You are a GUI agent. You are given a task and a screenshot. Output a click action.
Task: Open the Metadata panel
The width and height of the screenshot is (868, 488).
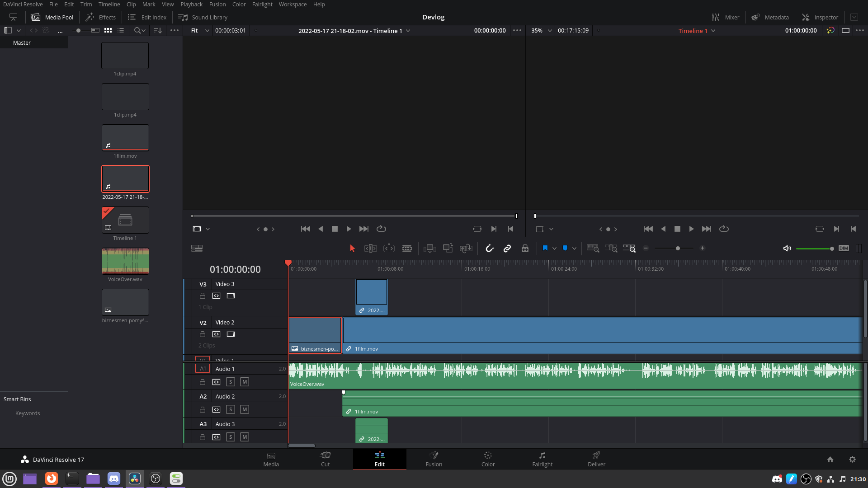pyautogui.click(x=770, y=17)
